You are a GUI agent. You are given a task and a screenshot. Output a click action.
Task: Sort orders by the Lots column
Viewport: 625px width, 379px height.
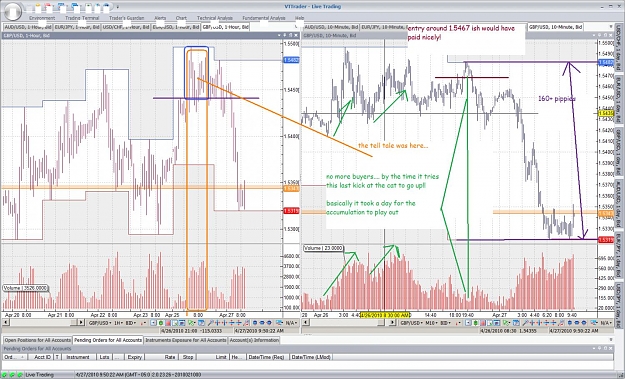coord(104,357)
